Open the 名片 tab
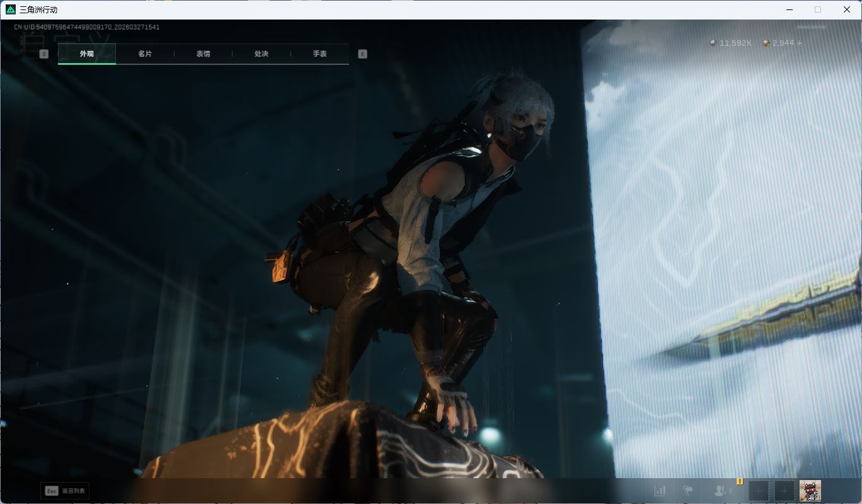 coord(145,54)
